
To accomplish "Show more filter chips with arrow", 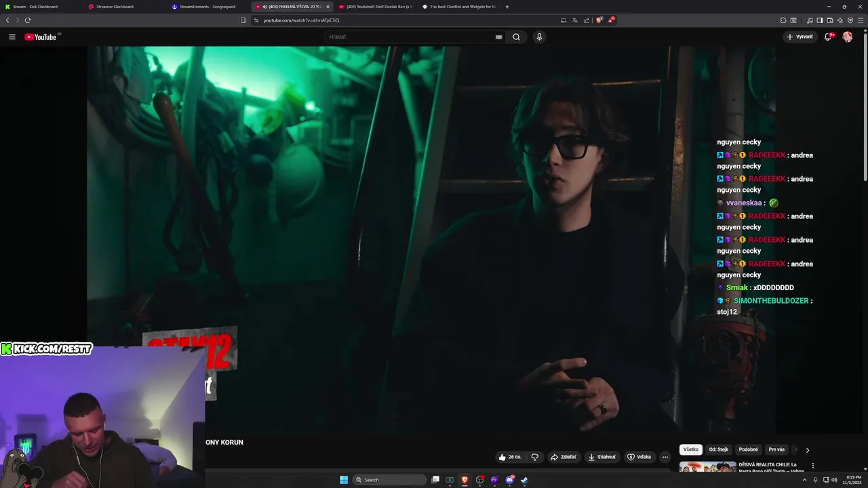I will (807, 450).
